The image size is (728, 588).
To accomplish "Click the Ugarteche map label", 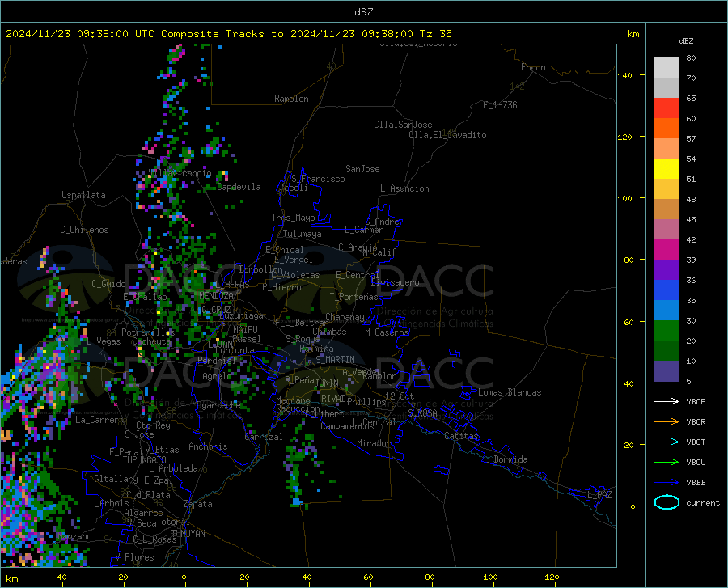I will coord(218,405).
